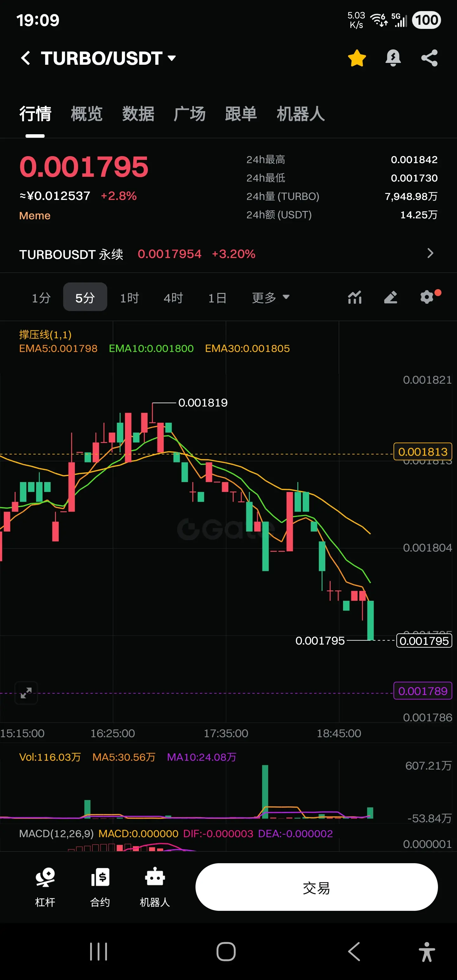Tap the 交易 trade button
457x980 pixels.
(x=317, y=887)
